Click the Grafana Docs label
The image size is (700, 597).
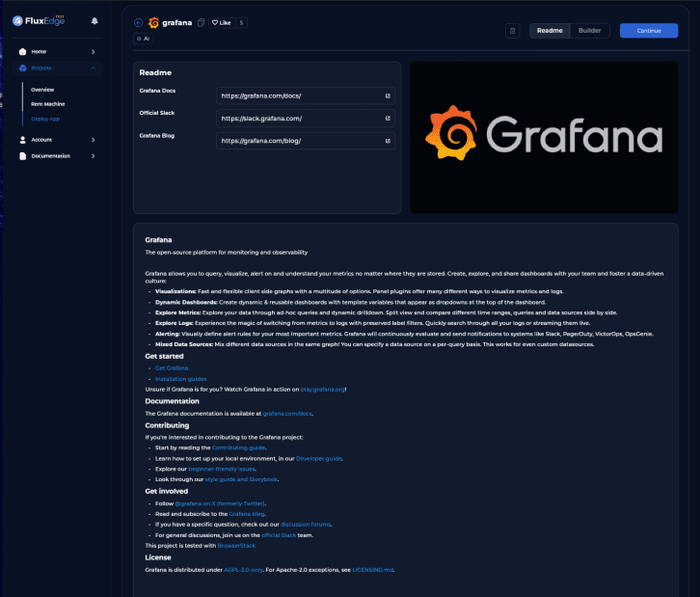coord(157,91)
